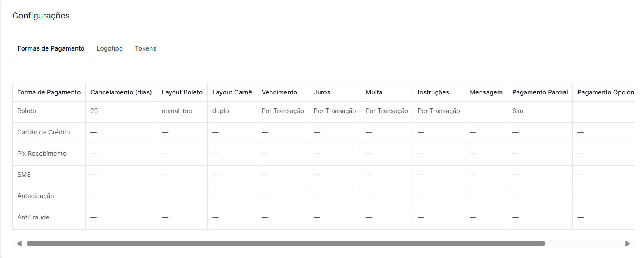Image resolution: width=644 pixels, height=258 pixels.
Task: Open the Tokens tab
Action: [x=145, y=48]
